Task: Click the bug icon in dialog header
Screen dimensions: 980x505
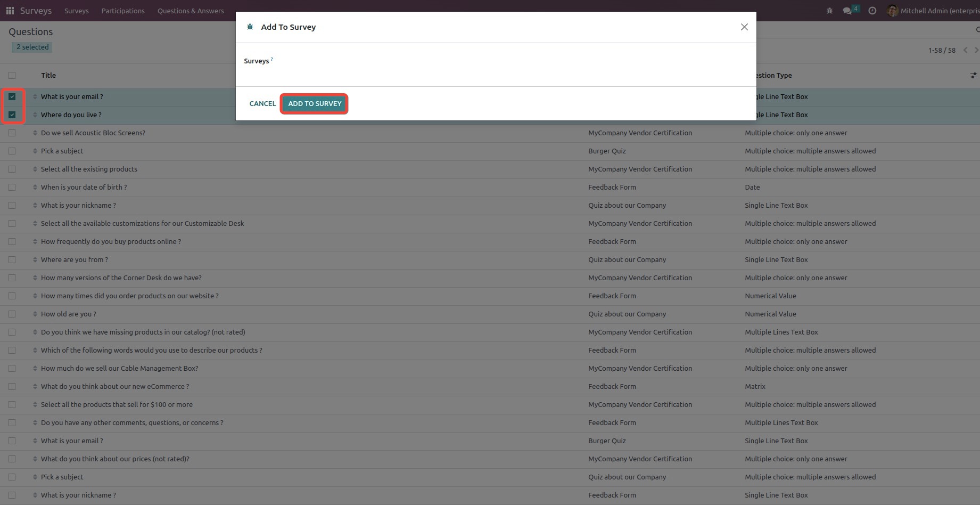Action: click(250, 27)
